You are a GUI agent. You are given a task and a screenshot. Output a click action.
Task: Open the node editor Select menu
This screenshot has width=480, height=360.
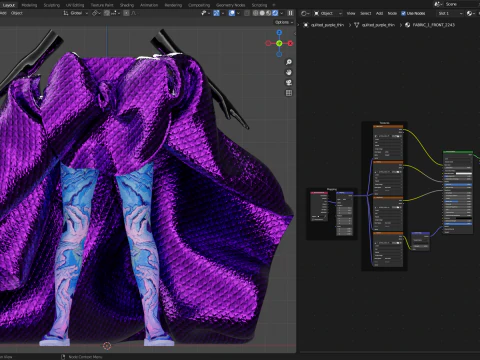[x=366, y=13]
